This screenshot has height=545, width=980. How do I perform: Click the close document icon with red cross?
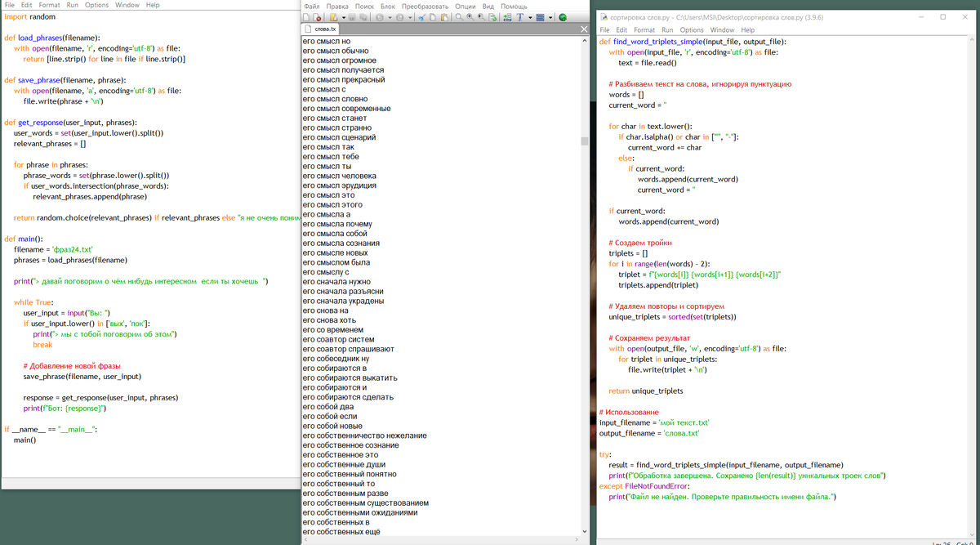317,17
